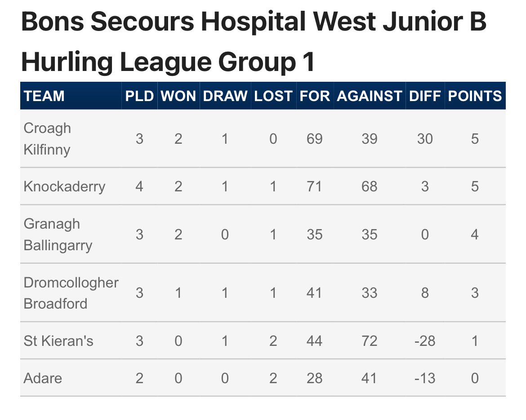Image resolution: width=526 pixels, height=420 pixels.
Task: Select the WON column header
Action: click(178, 96)
